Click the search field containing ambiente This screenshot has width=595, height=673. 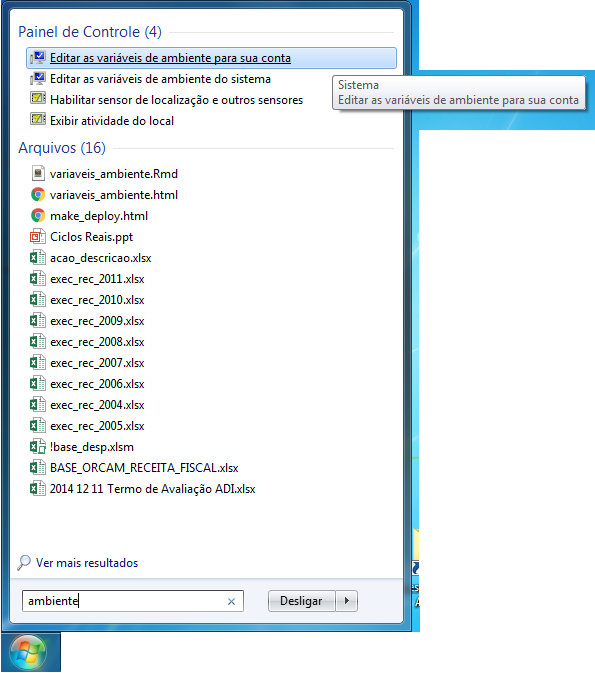[x=133, y=601]
